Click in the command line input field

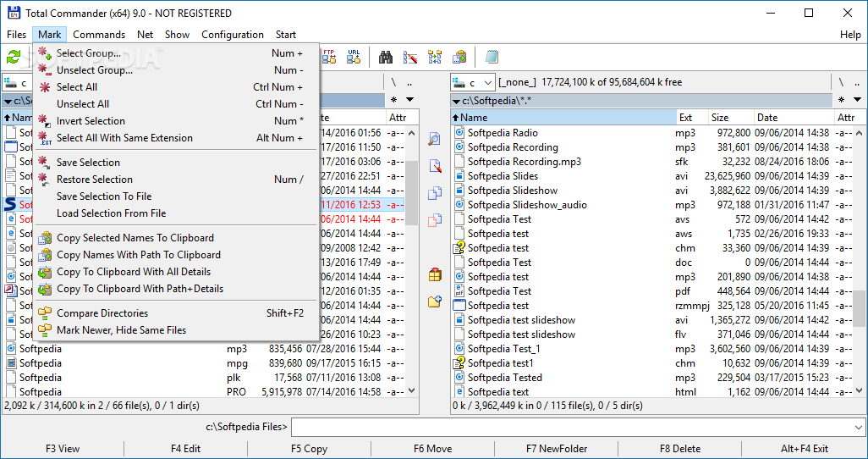(x=571, y=427)
